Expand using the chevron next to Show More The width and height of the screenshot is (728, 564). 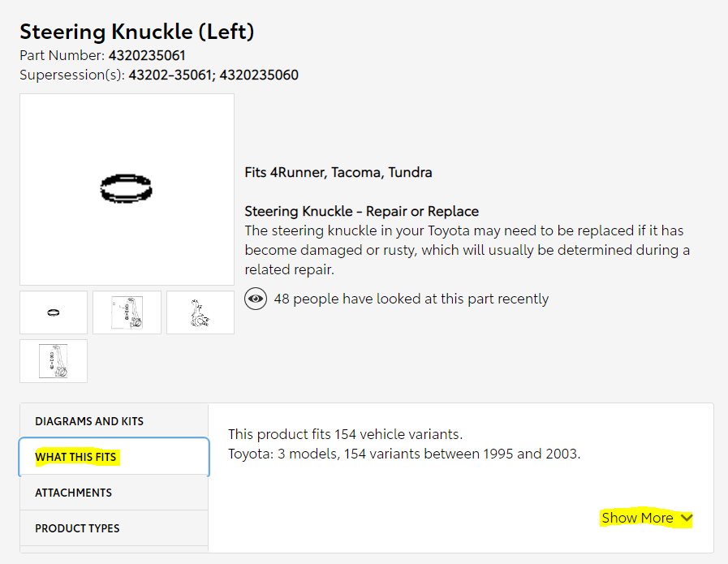point(687,518)
